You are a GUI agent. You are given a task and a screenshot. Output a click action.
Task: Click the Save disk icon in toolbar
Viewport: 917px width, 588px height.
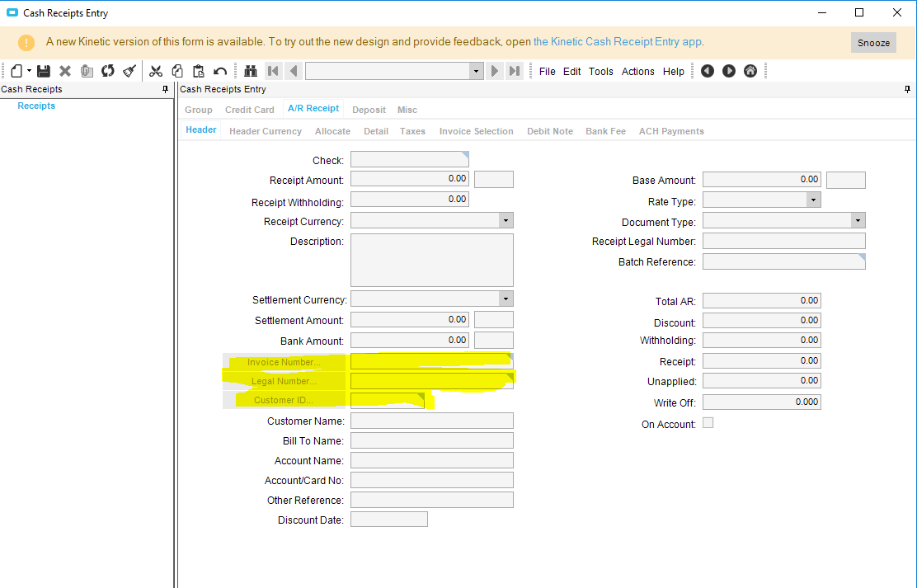point(43,72)
